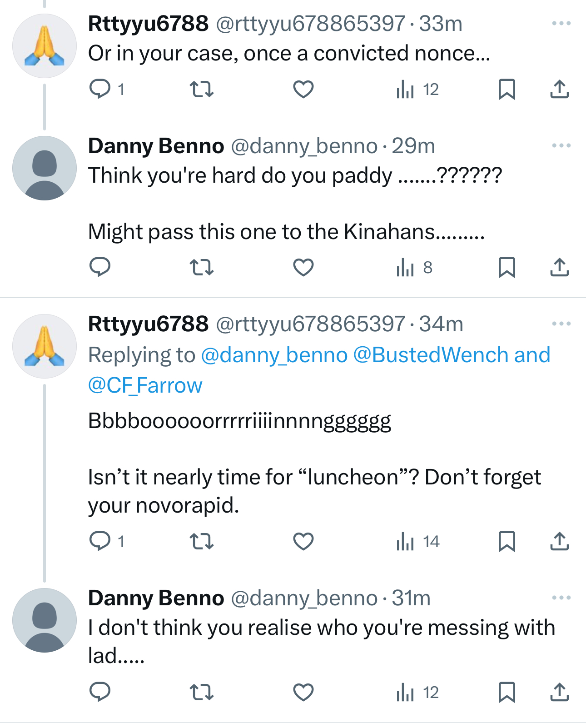Image resolution: width=586 pixels, height=728 pixels.
Task: Share the 'messing with lad' tweet
Action: pos(559,693)
